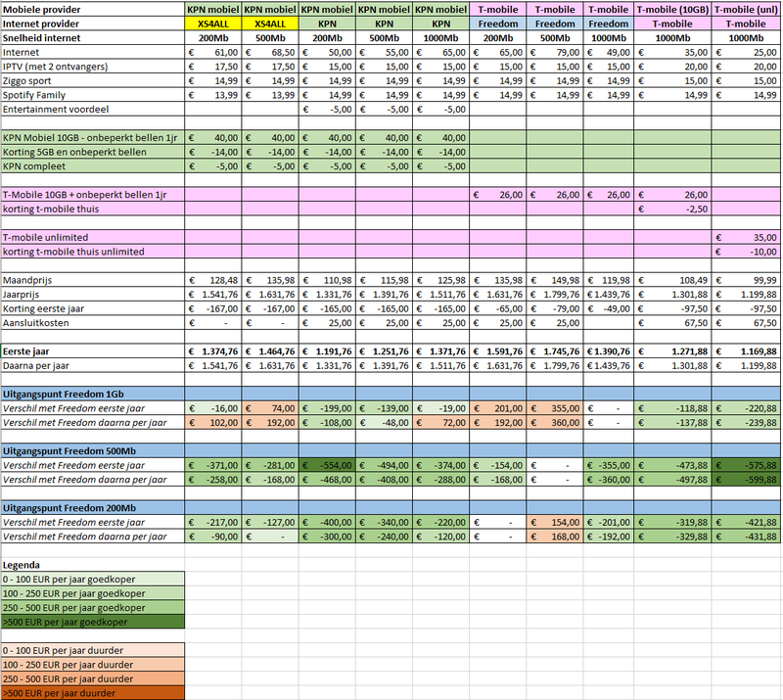The image size is (783, 700).
Task: Click the Internet price cell 68,50
Action: [x=270, y=53]
